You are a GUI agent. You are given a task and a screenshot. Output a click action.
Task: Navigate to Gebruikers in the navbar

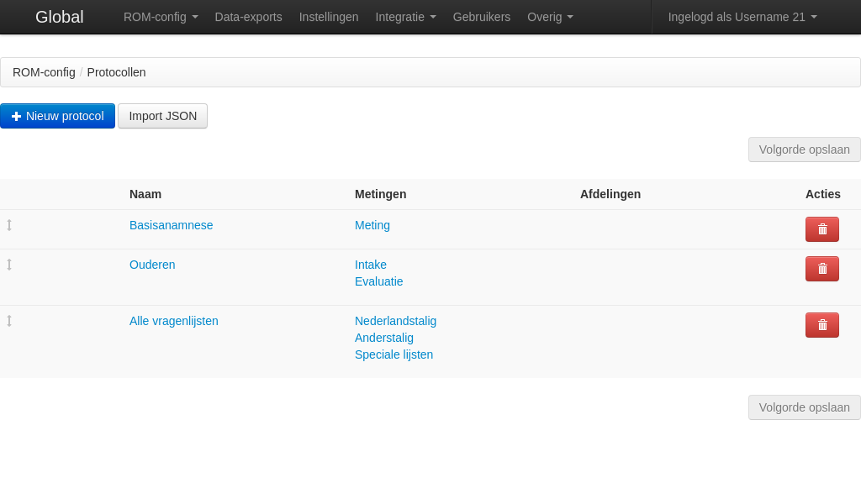tap(481, 17)
